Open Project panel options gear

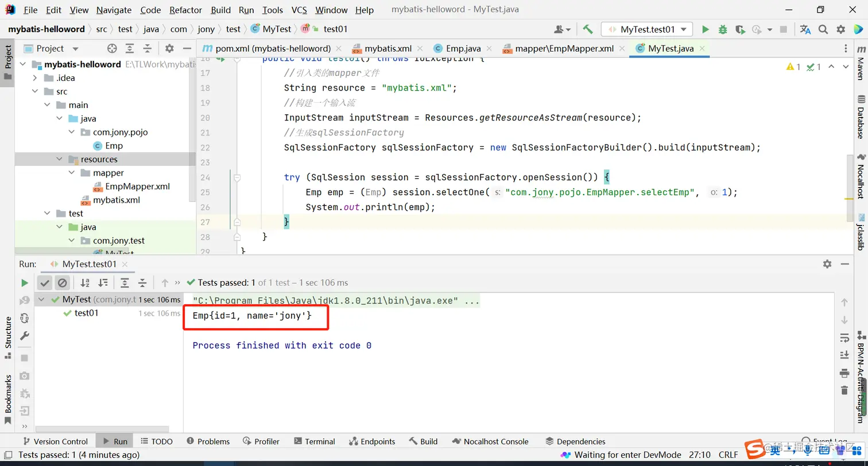tap(169, 49)
